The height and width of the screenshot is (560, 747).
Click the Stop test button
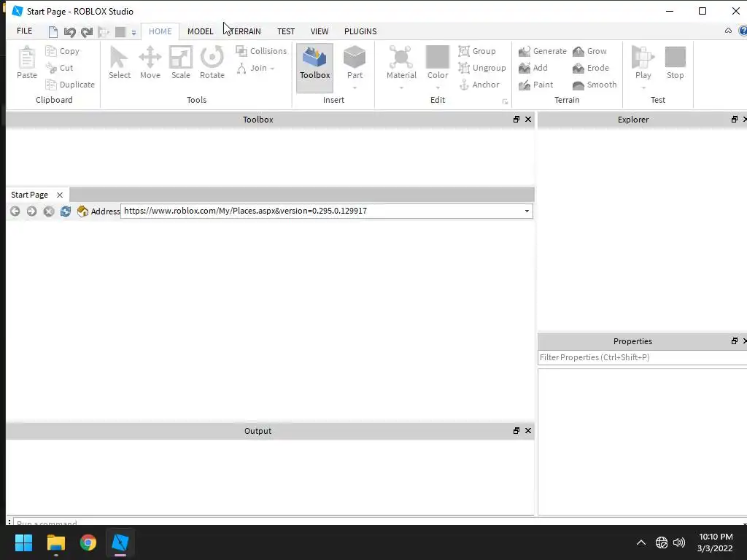click(x=675, y=63)
